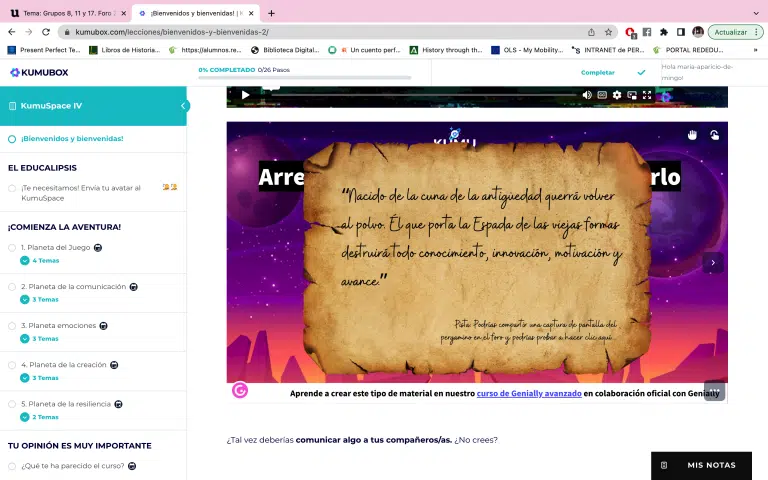Enter video fullscreen mode
This screenshot has height=480, width=768.
(x=647, y=95)
